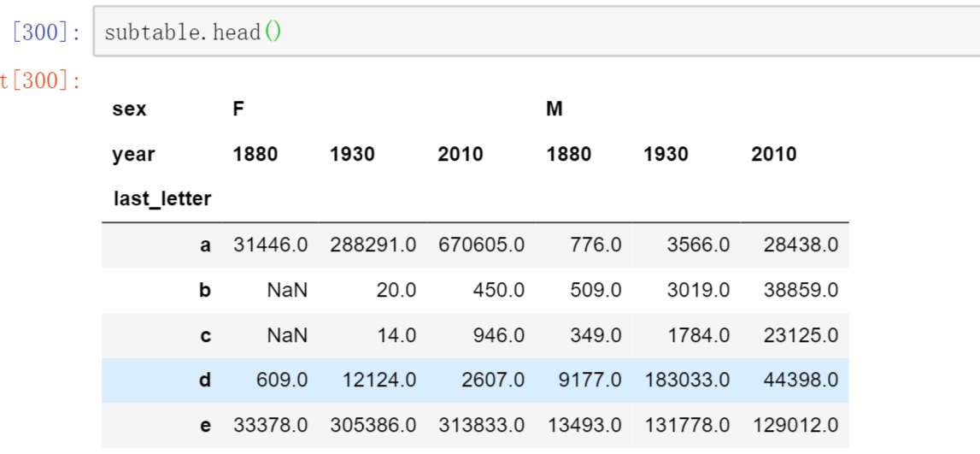This screenshot has height=454, width=980.
Task: Click the cell value 13493.0
Action: pos(584,426)
